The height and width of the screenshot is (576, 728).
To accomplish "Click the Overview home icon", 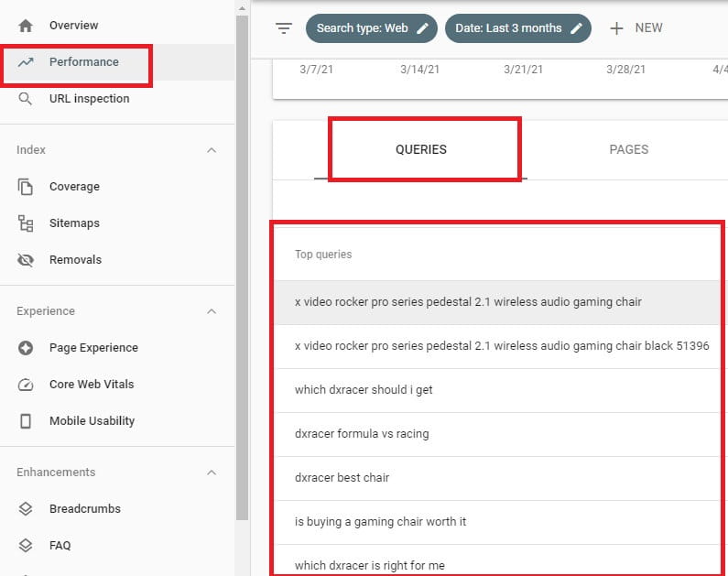I will point(26,26).
